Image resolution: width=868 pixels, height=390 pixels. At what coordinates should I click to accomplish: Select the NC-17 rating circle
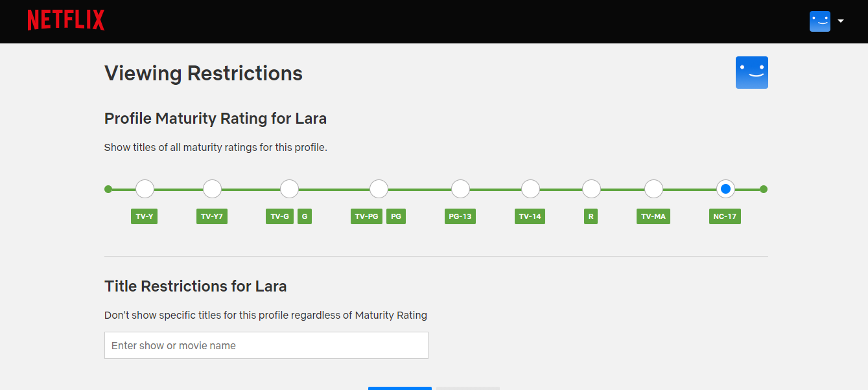point(725,189)
